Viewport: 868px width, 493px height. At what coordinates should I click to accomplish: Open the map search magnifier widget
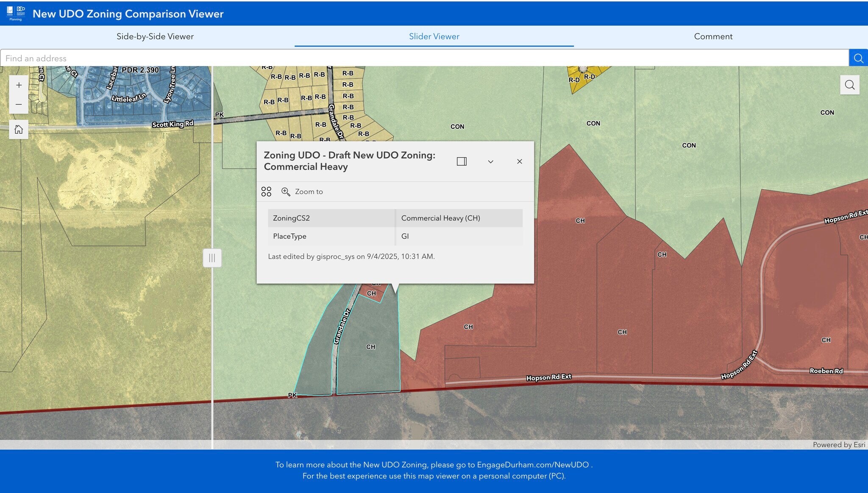(849, 85)
